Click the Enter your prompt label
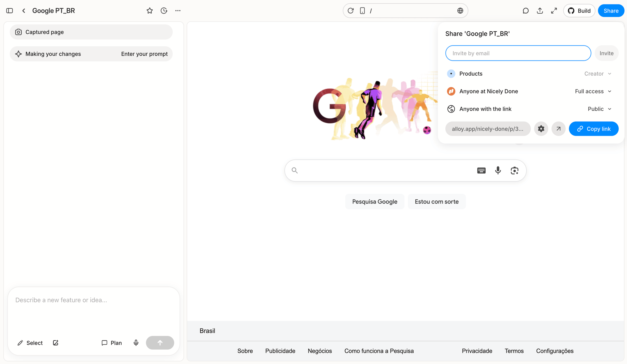The width and height of the screenshot is (627, 364). [144, 54]
